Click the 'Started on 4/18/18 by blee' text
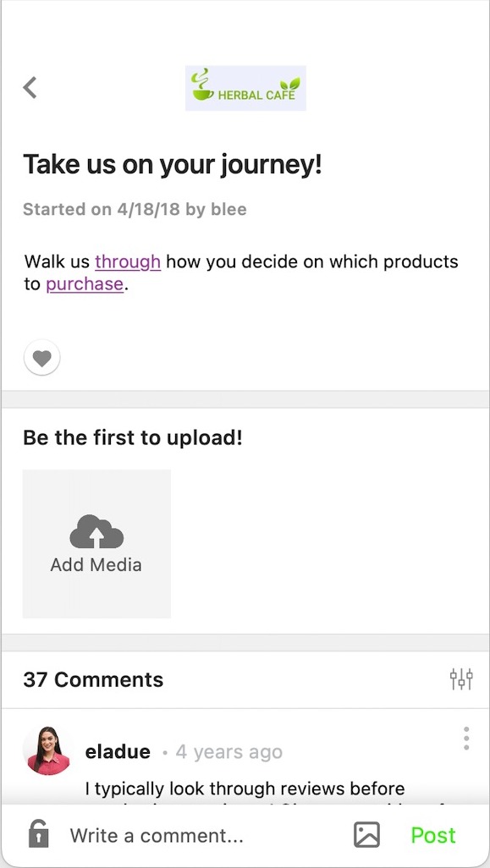Viewport: 490px width, 868px height. (135, 210)
